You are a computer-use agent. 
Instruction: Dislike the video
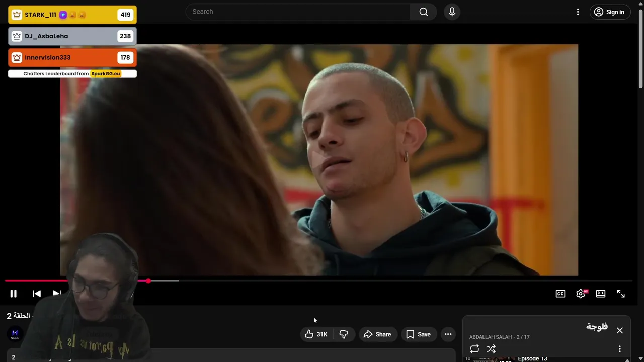[x=344, y=334]
